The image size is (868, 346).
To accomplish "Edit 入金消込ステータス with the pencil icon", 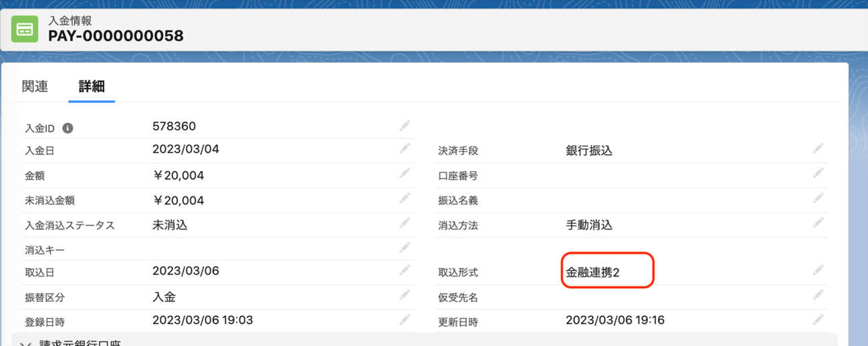I will (405, 223).
